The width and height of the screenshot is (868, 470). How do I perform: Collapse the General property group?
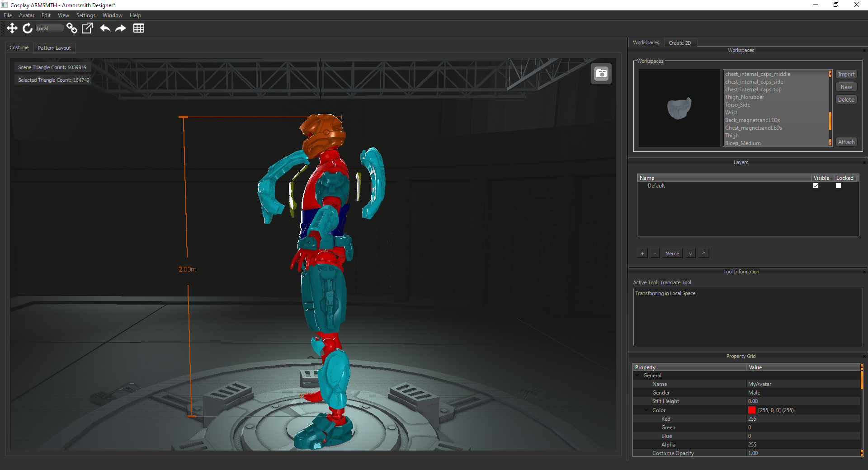[x=638, y=376]
